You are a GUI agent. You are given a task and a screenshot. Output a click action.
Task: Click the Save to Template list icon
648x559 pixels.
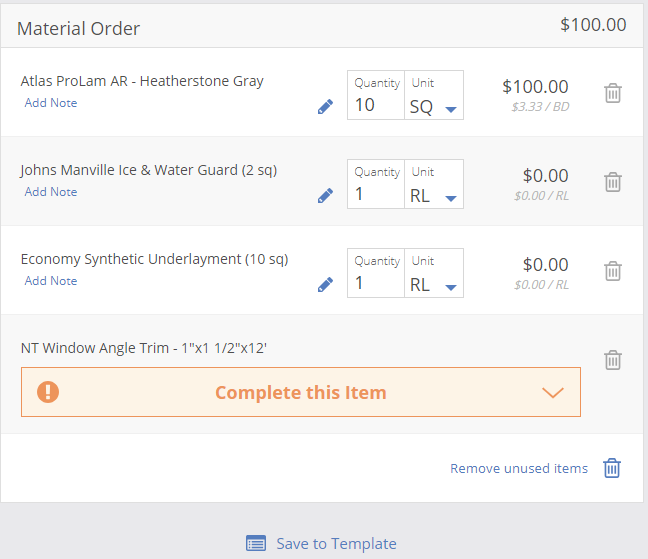(x=256, y=543)
